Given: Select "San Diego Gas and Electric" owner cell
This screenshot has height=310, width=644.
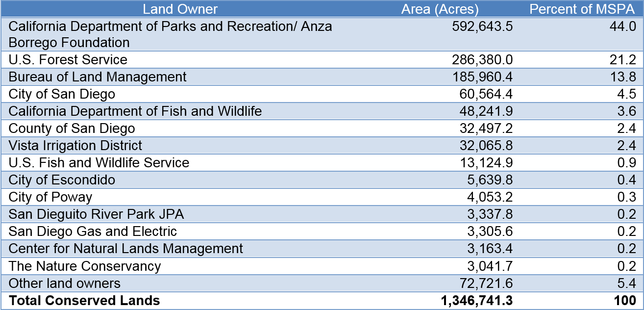Looking at the screenshot, I should tap(93, 232).
